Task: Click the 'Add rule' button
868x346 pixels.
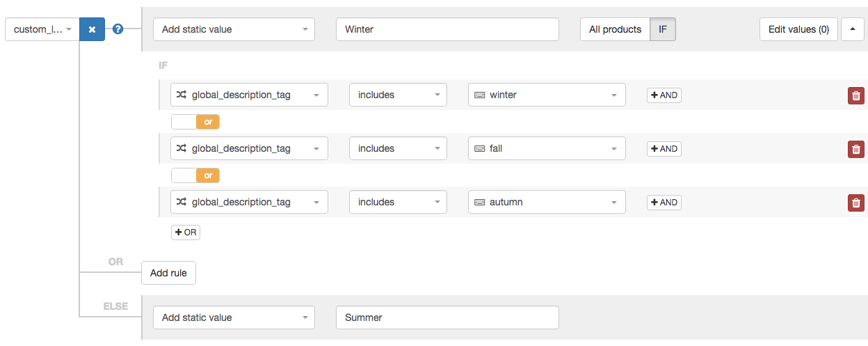Action: pos(169,273)
